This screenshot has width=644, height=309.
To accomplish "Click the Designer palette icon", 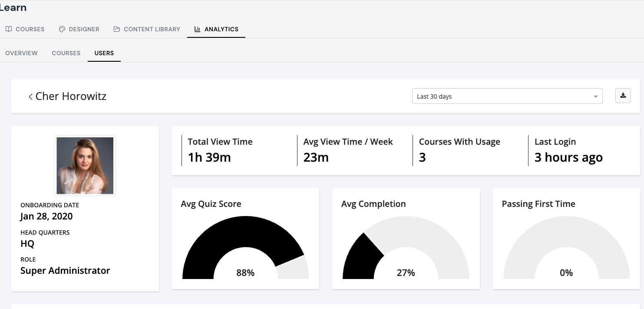I will pos(62,29).
